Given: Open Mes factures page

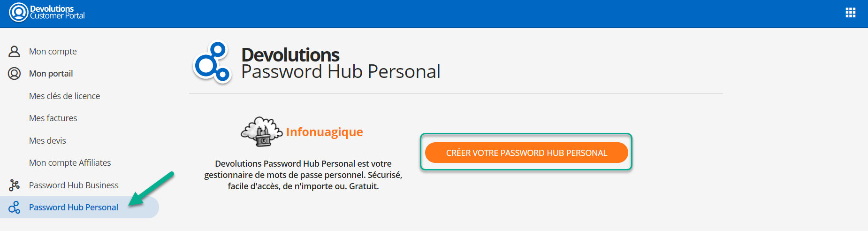Looking at the screenshot, I should click(x=53, y=118).
